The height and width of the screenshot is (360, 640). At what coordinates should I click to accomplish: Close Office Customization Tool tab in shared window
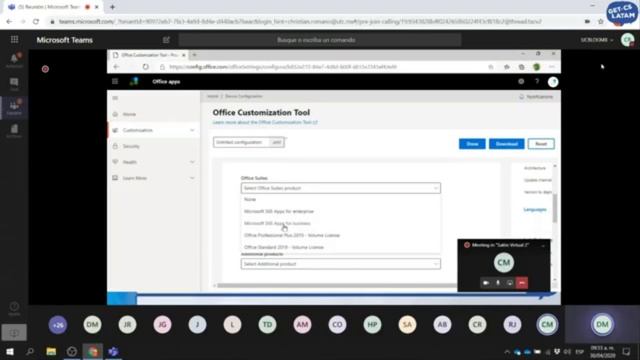point(184,55)
